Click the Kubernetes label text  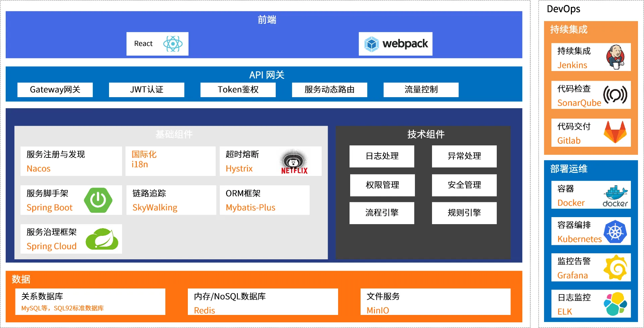[580, 239]
